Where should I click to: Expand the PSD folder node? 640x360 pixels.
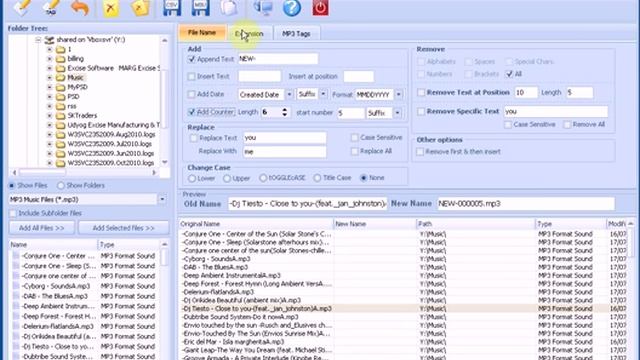pos(49,97)
